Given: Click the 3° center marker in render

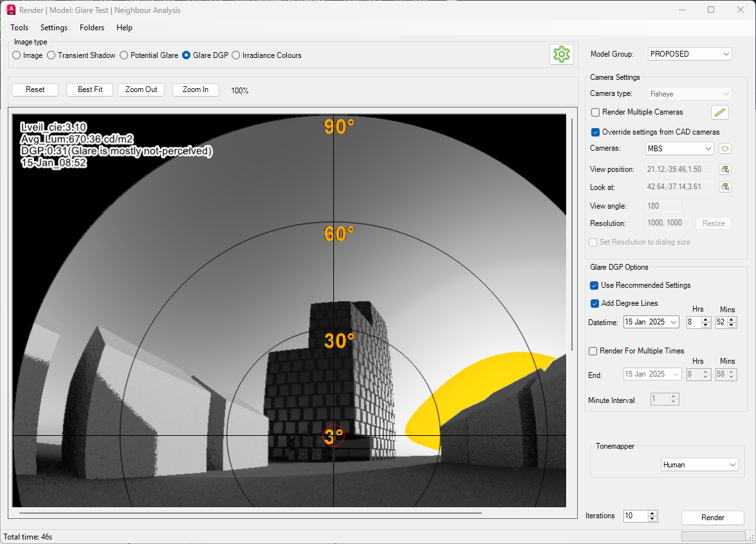Looking at the screenshot, I should tap(334, 436).
